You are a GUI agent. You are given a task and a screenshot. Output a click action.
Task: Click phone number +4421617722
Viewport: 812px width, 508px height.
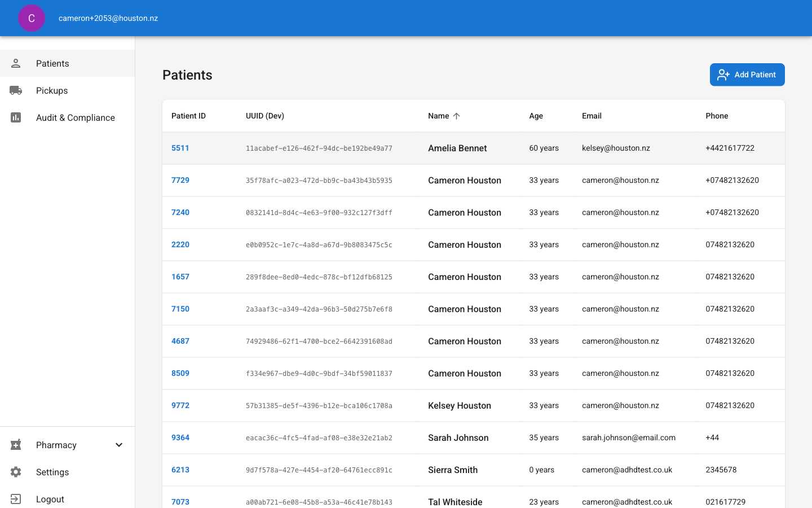[730, 148]
